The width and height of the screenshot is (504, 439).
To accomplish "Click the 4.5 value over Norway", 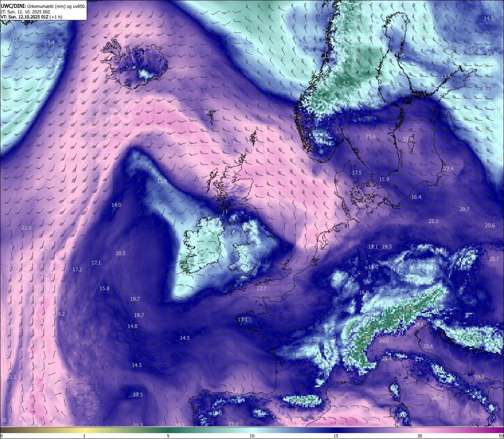I will (x=346, y=83).
